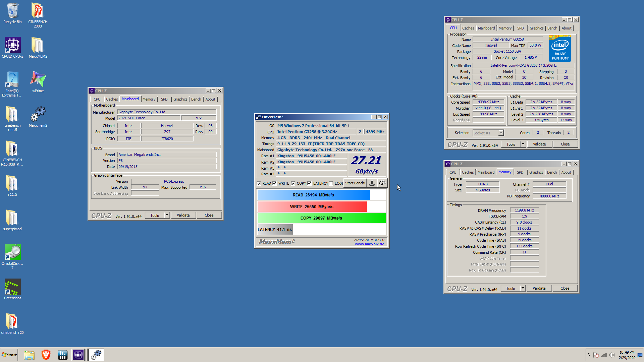Click MaxxMem upload result icon button

tap(372, 183)
